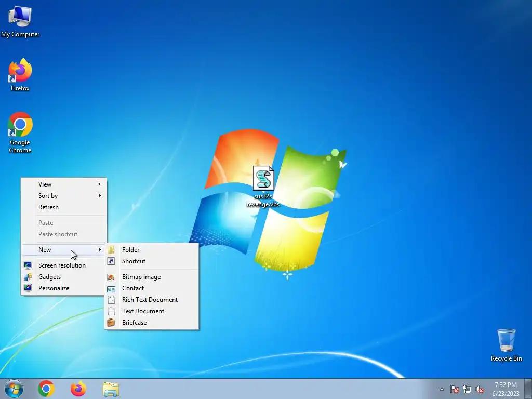The image size is (532, 399).
Task: Open the New submenu entry
Action: 64,250
